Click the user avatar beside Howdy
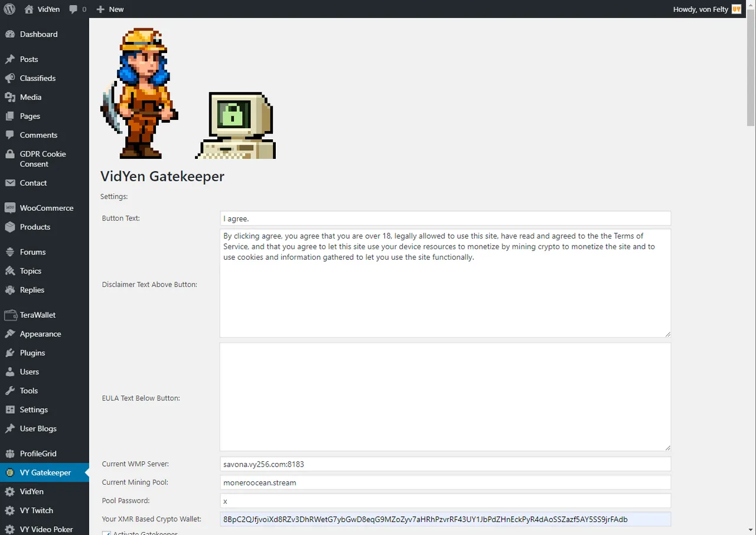The height and width of the screenshot is (535, 756). (x=737, y=9)
